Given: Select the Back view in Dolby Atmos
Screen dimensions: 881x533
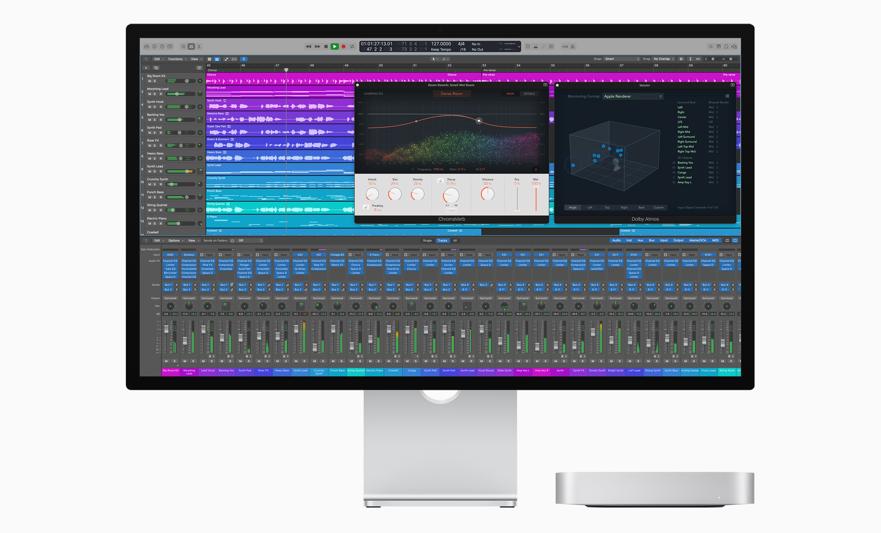Looking at the screenshot, I should (642, 207).
